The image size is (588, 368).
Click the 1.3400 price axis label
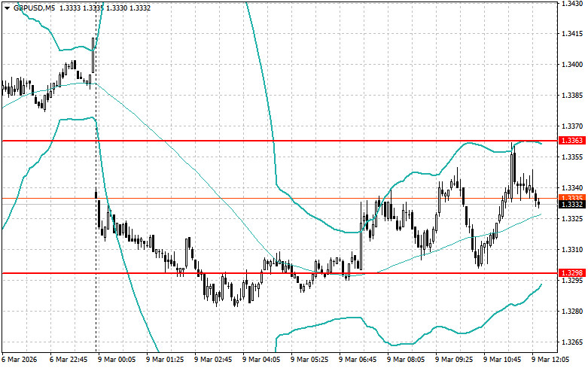coord(572,65)
